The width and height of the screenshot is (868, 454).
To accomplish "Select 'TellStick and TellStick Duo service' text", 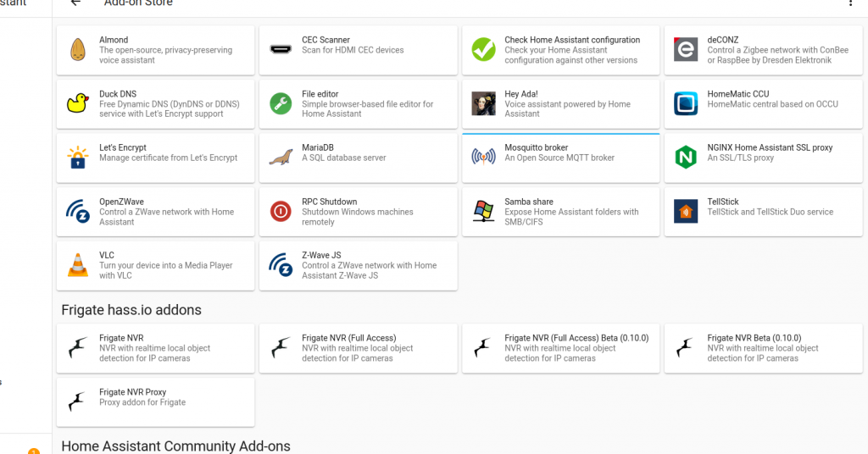I will tap(770, 212).
